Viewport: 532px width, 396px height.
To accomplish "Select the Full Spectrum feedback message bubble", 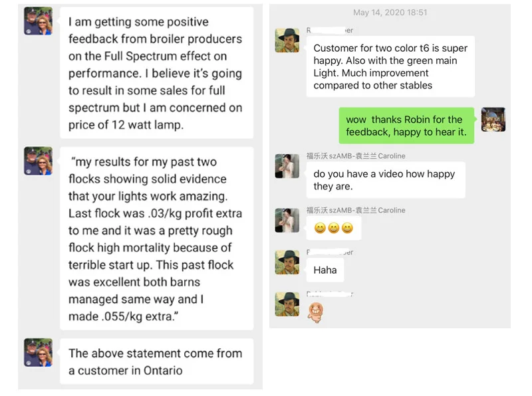I will tap(156, 74).
